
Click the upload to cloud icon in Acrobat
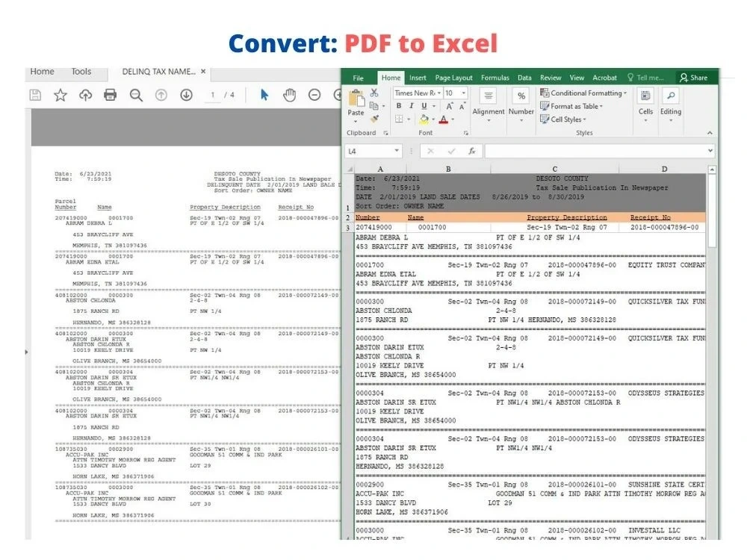[87, 95]
